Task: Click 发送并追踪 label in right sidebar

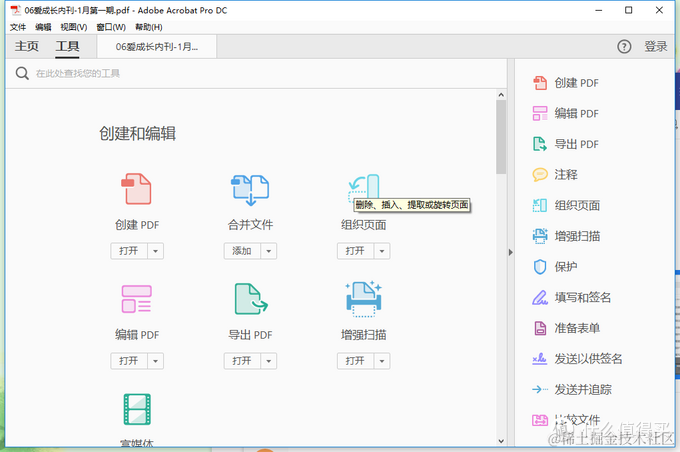Action: tap(583, 390)
